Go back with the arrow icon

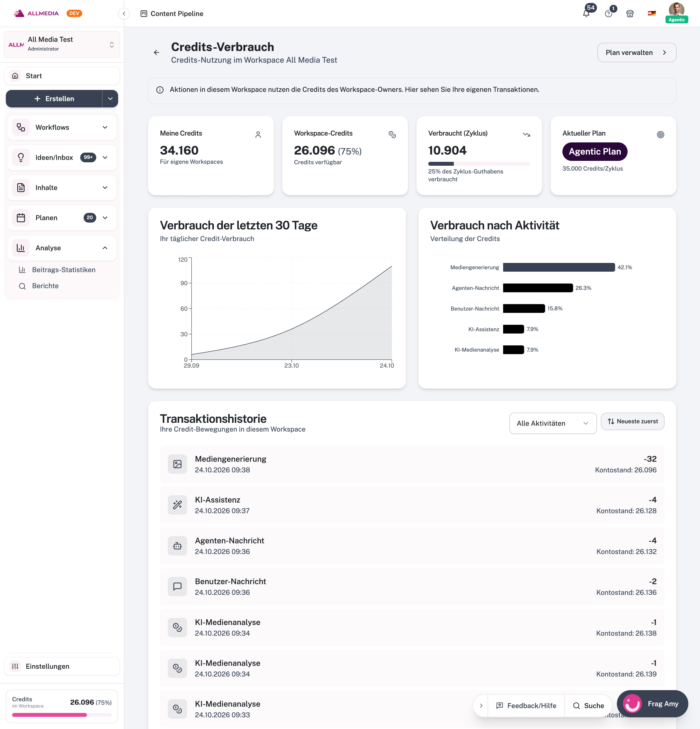(157, 52)
